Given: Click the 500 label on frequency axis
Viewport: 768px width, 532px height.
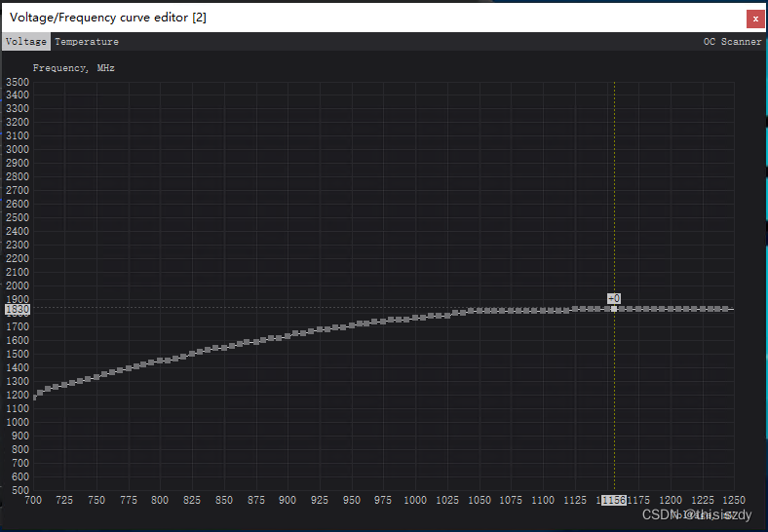Looking at the screenshot, I should tap(19, 490).
